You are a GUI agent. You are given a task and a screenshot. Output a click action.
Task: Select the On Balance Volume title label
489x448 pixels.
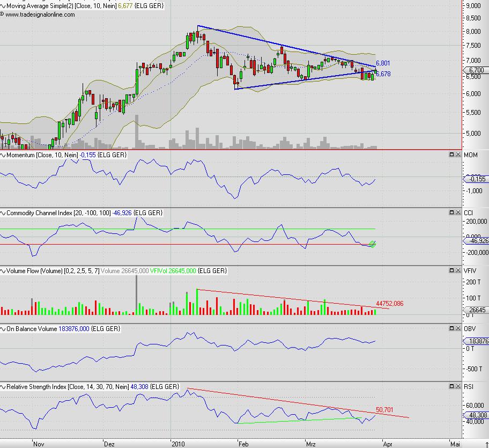point(32,329)
